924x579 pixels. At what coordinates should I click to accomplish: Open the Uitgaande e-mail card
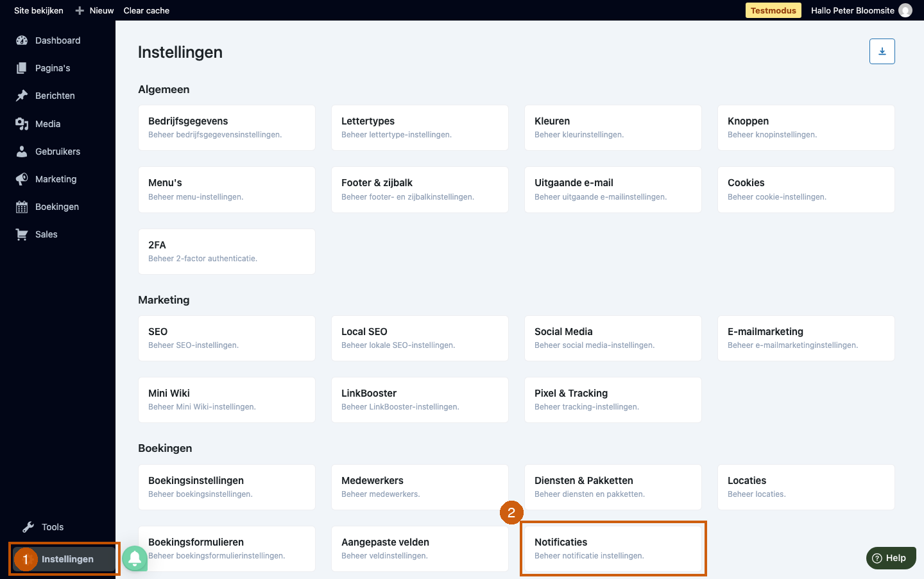click(613, 189)
